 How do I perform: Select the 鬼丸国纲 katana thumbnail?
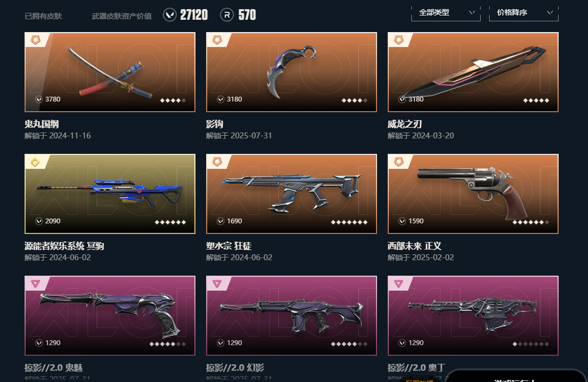(x=110, y=72)
